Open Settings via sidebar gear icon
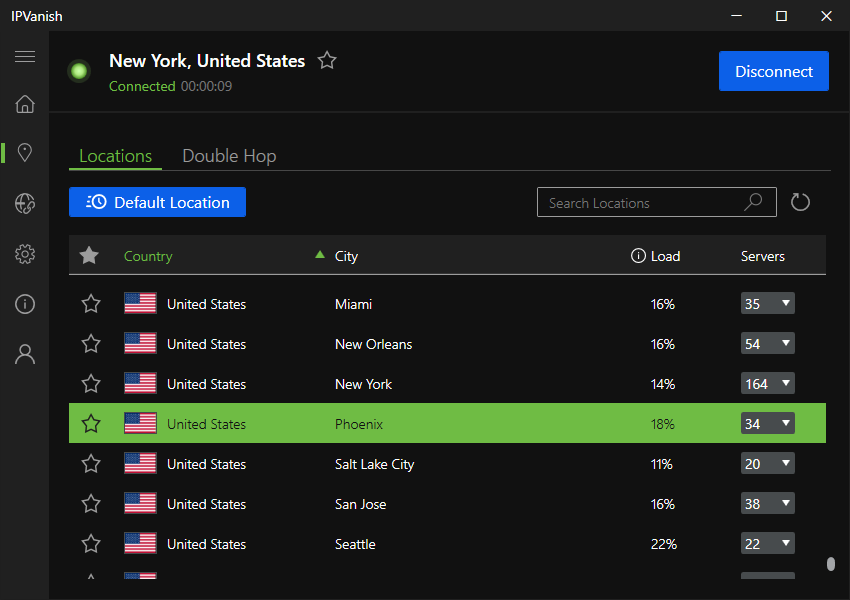The width and height of the screenshot is (850, 600). point(25,254)
